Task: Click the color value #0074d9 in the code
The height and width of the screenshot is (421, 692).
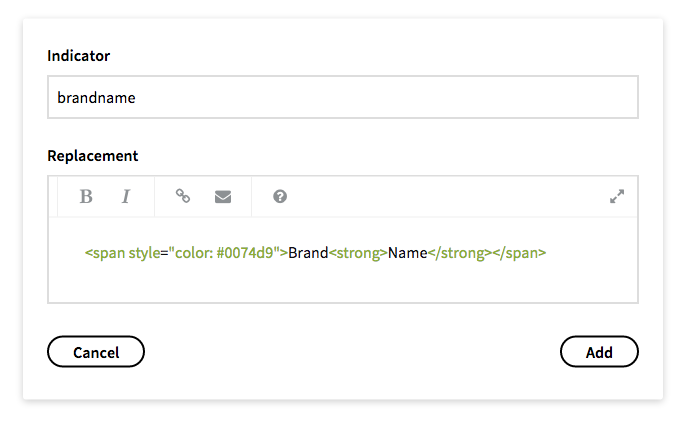Action: [x=245, y=253]
